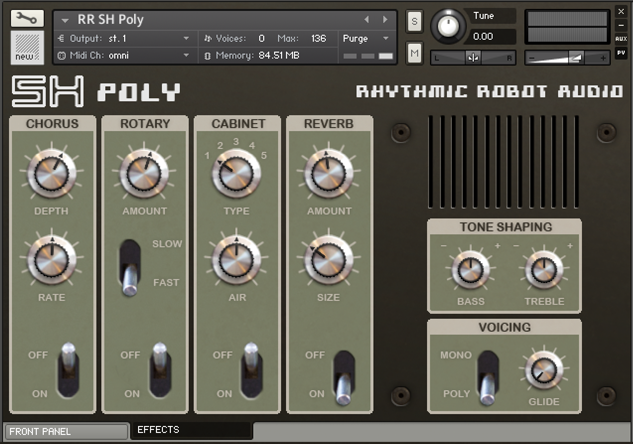633x444 pixels.
Task: Flip the Voicing MONO/POLY switch
Action: (x=488, y=378)
